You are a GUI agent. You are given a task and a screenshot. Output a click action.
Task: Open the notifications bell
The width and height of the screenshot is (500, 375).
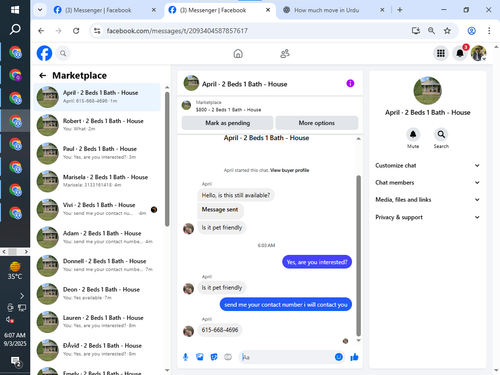pyautogui.click(x=460, y=53)
